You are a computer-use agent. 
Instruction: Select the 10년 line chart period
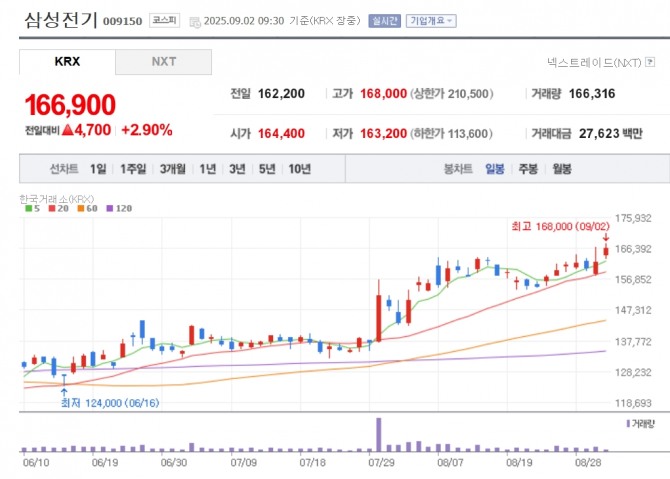298,169
